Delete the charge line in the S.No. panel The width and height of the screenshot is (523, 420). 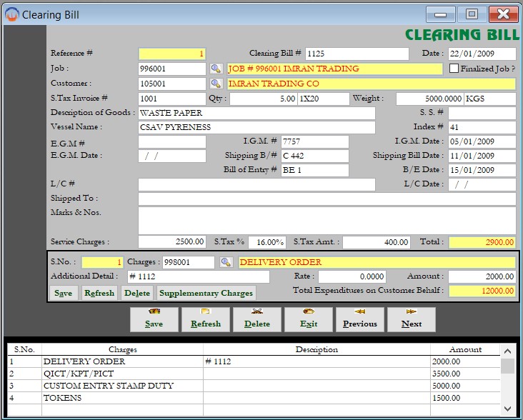[x=137, y=293]
